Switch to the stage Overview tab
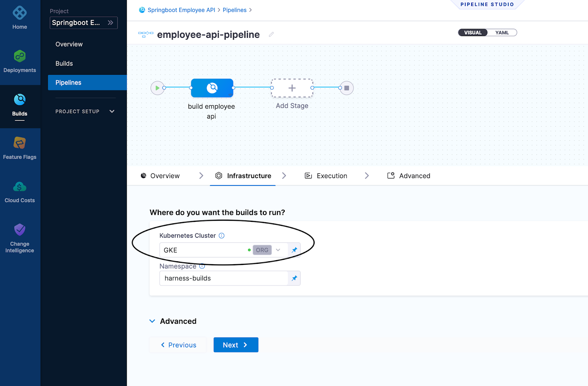This screenshot has height=386, width=588. tap(160, 176)
